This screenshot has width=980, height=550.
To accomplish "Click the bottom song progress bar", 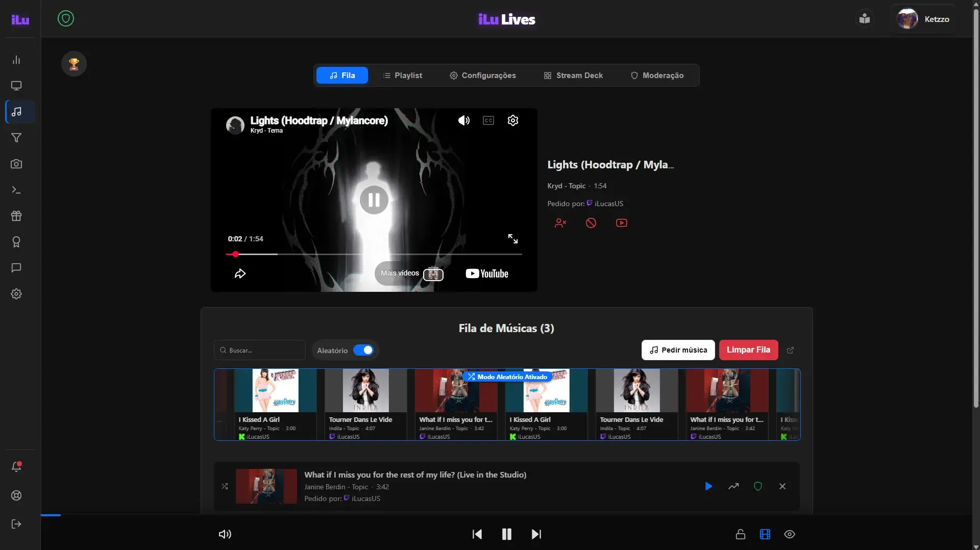I will [x=506, y=515].
